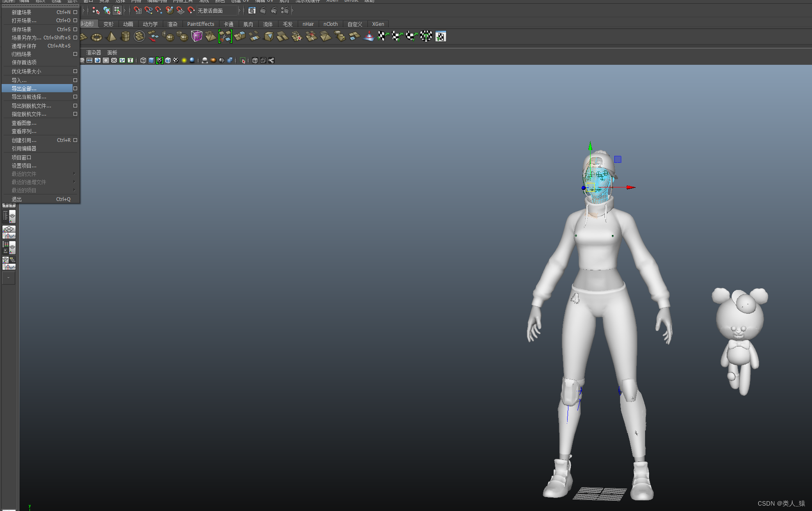Toggle X-ray display in panel toolbar

pyautogui.click(x=255, y=60)
